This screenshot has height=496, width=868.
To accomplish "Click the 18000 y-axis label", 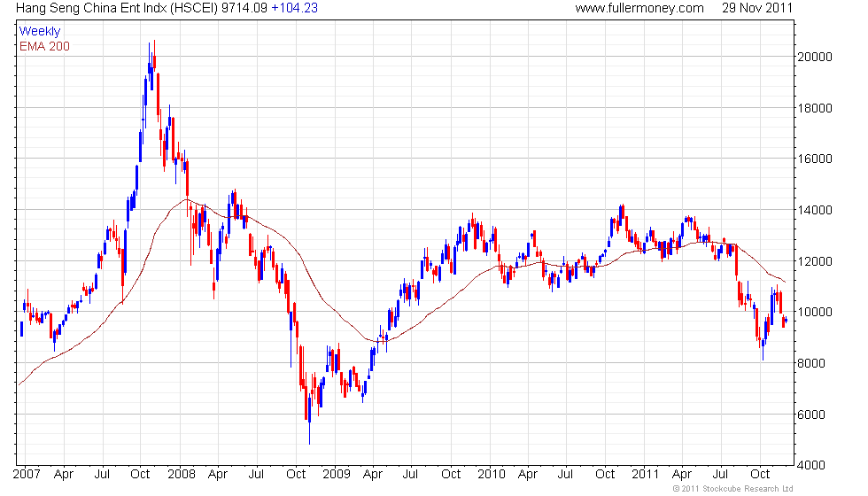I will [814, 108].
